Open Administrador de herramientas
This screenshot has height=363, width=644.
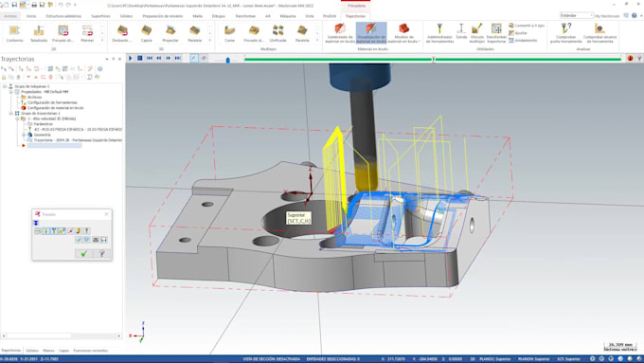click(x=439, y=33)
